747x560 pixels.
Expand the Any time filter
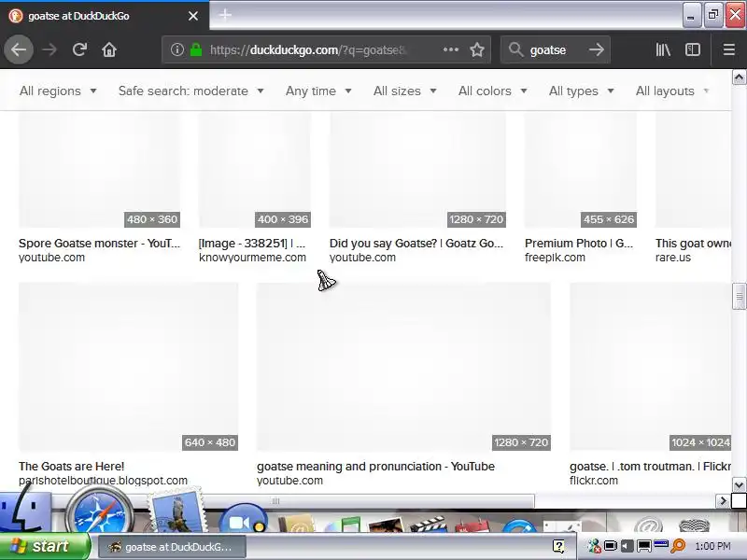coord(318,91)
